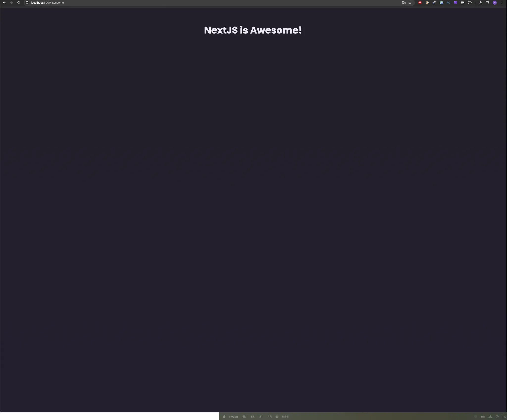Viewport: 507px width, 420px height.
Task: Open the QR code extension
Action: [463, 3]
